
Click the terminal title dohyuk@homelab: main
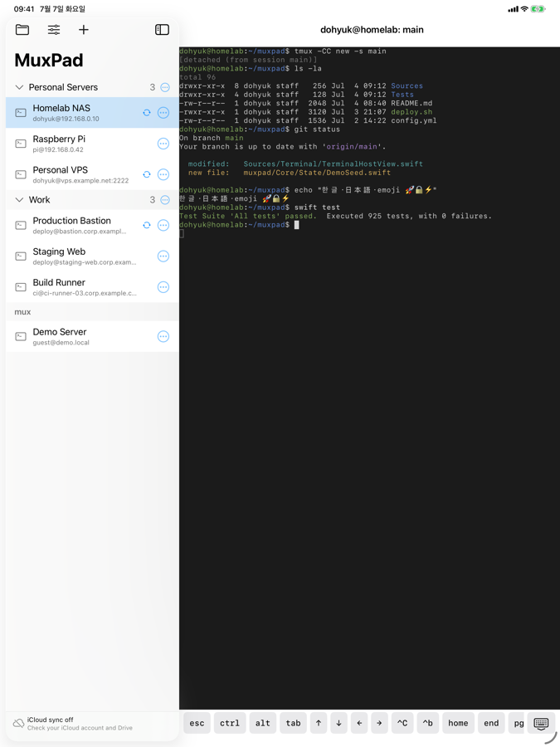coord(372,30)
